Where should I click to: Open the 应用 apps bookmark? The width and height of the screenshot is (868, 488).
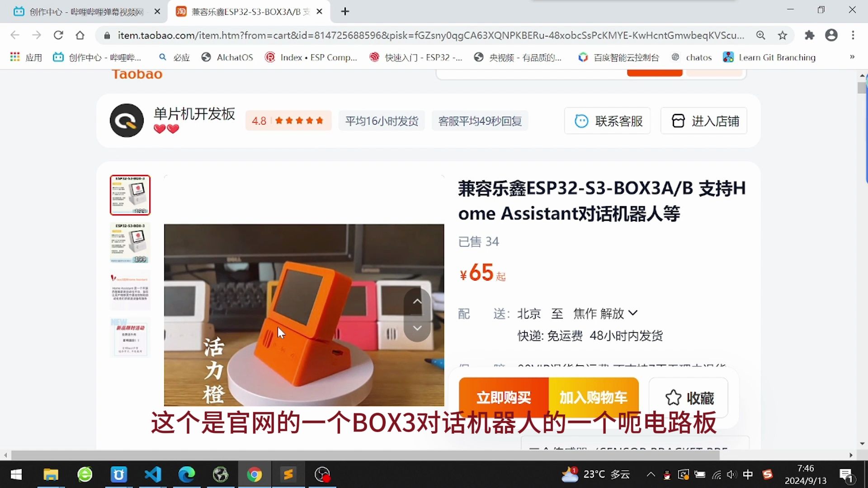26,57
